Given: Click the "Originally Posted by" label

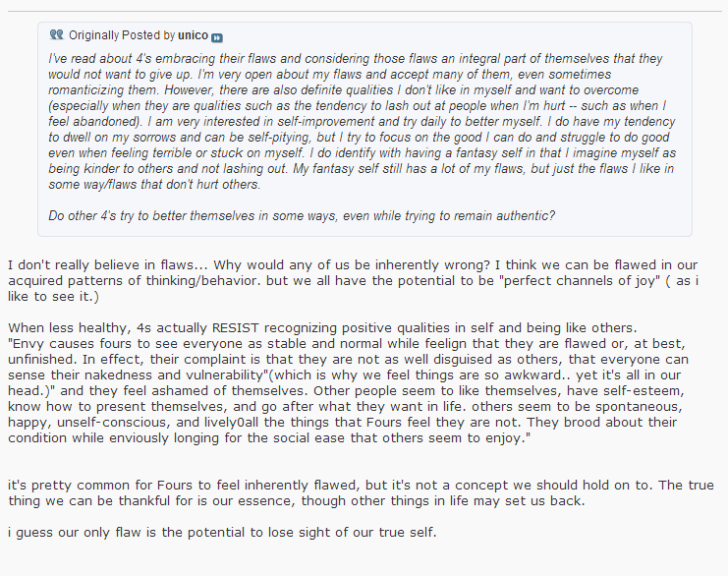Looking at the screenshot, I should click(x=122, y=35).
